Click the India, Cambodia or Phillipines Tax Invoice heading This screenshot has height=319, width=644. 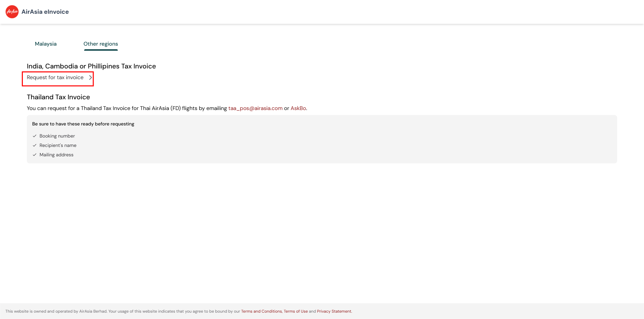click(91, 66)
